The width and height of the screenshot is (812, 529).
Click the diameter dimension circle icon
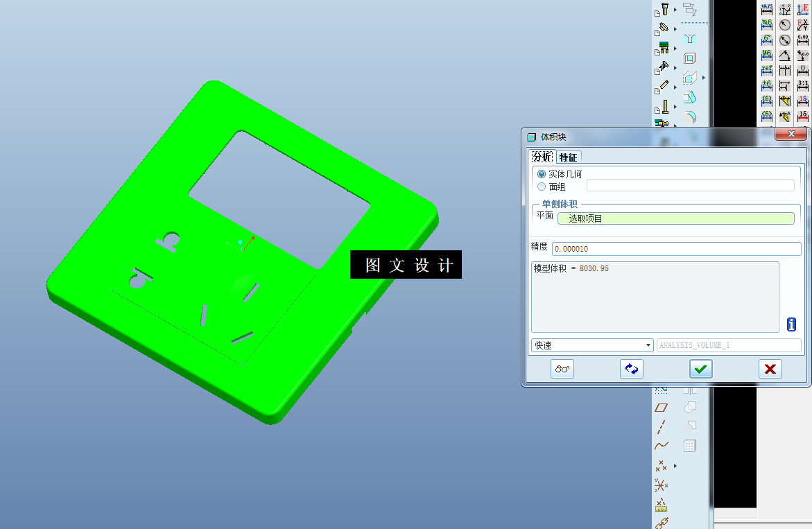(785, 40)
